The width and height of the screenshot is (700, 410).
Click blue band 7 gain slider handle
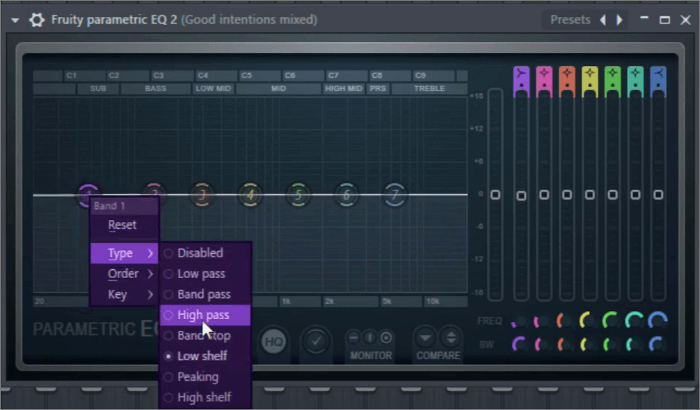[x=658, y=195]
